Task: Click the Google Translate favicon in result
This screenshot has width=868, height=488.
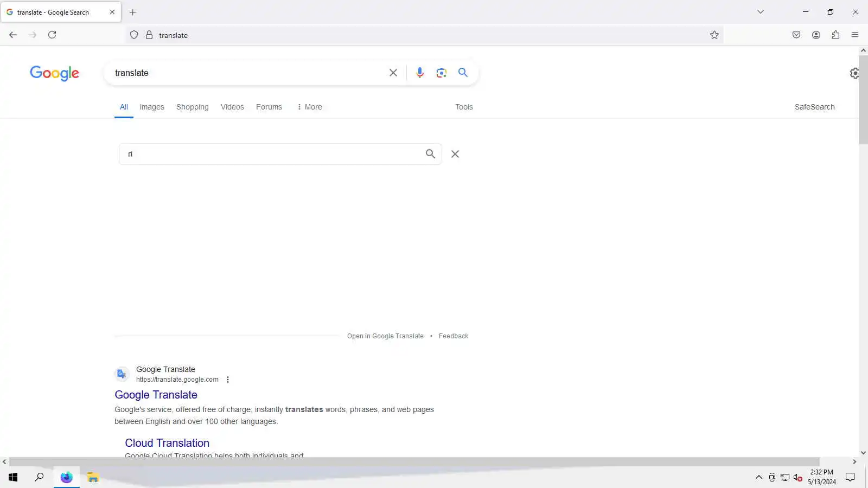Action: pyautogui.click(x=122, y=374)
